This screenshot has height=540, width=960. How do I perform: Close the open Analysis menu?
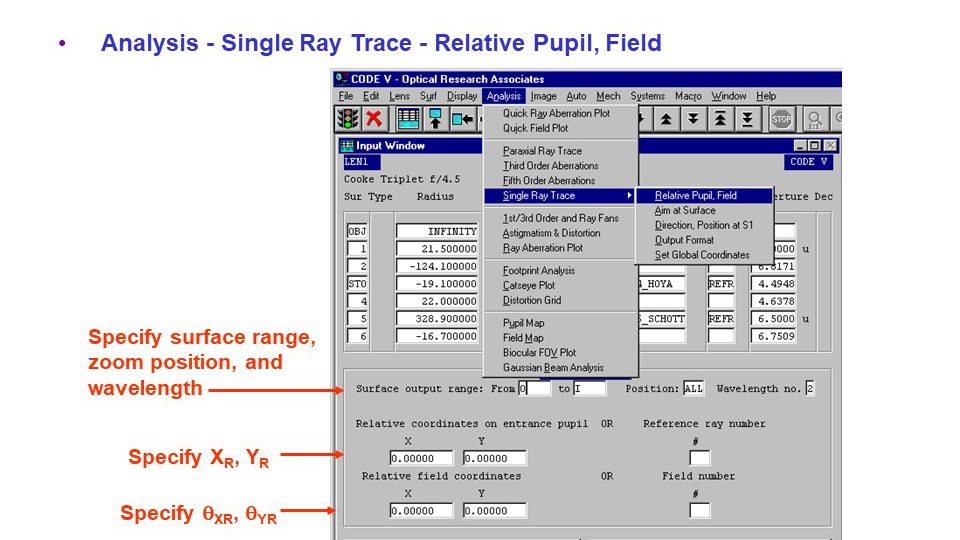click(504, 96)
